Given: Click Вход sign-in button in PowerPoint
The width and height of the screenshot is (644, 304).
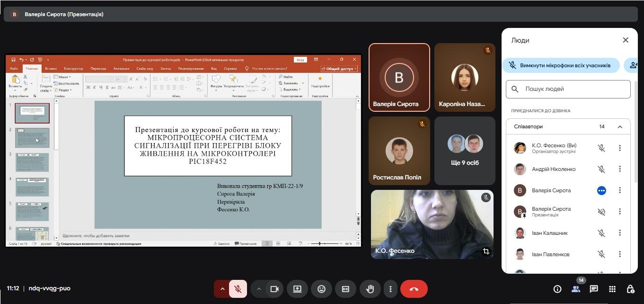Looking at the screenshot, I should 300,60.
